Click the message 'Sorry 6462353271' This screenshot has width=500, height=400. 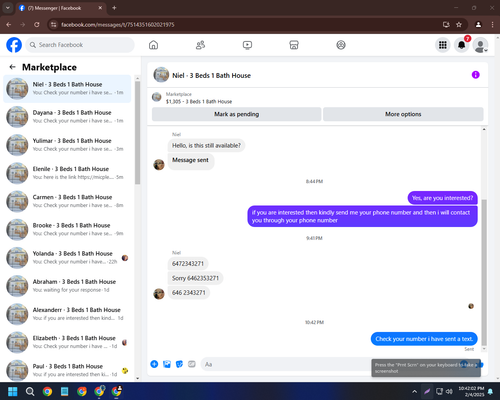(x=195, y=278)
